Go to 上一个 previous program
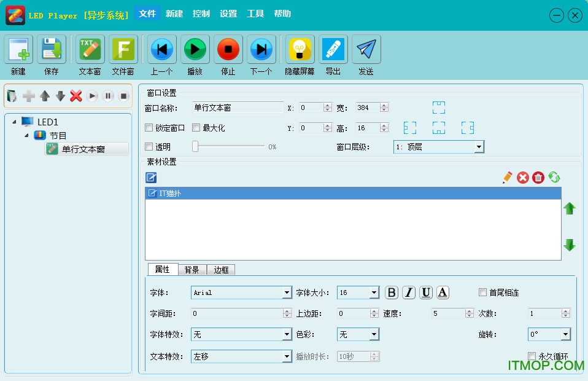The image size is (588, 381). tap(161, 49)
